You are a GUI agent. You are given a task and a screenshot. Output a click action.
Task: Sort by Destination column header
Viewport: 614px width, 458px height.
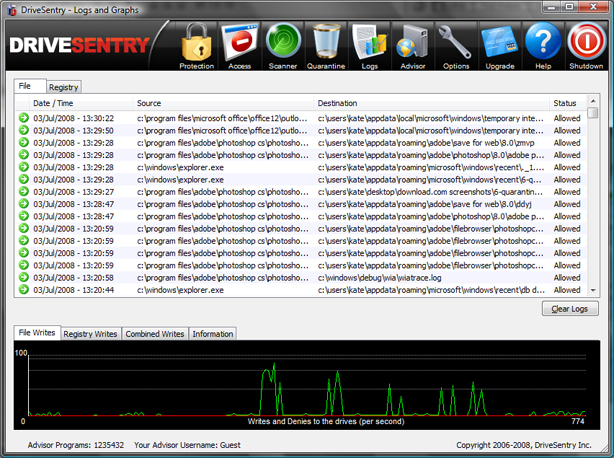click(x=432, y=103)
